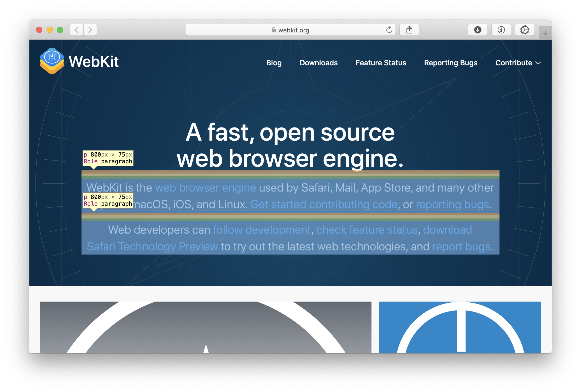Expand the Contribute dropdown menu
581x392 pixels.
(518, 63)
